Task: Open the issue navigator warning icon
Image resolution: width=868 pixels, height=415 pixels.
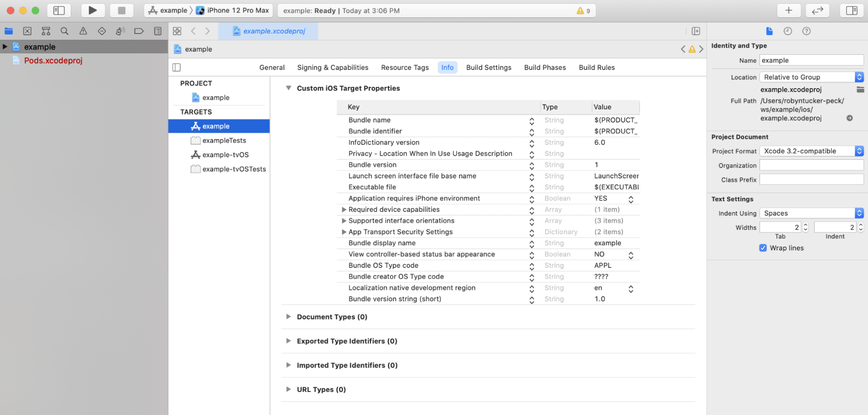Action: click(83, 31)
